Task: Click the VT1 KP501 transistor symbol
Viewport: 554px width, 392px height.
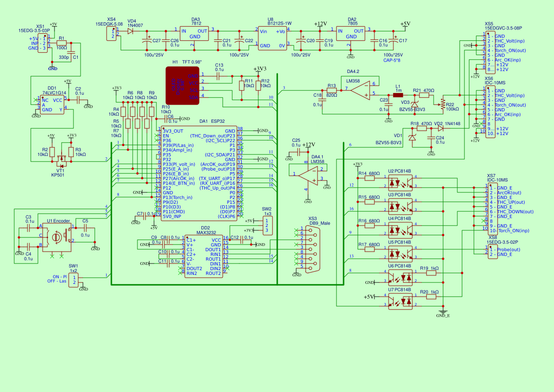Action: tap(62, 159)
